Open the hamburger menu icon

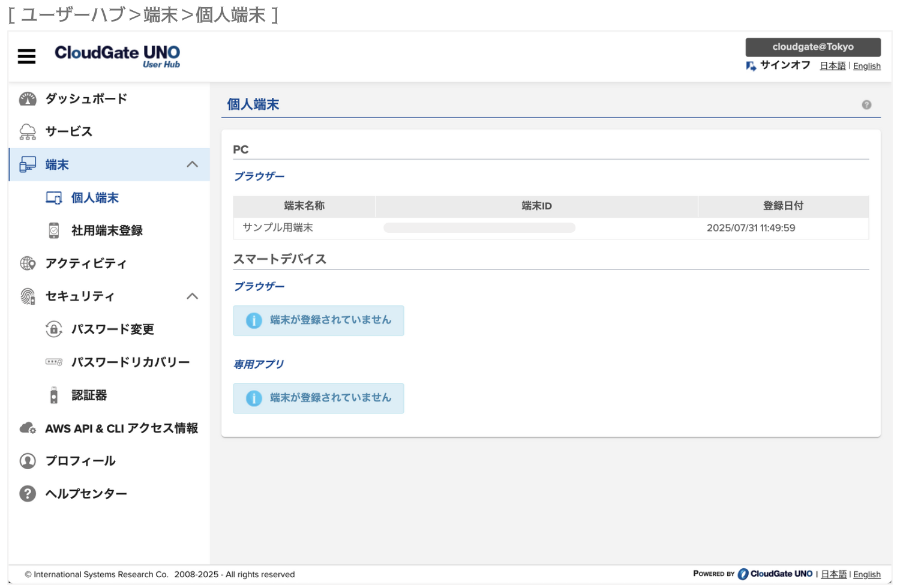[26, 56]
